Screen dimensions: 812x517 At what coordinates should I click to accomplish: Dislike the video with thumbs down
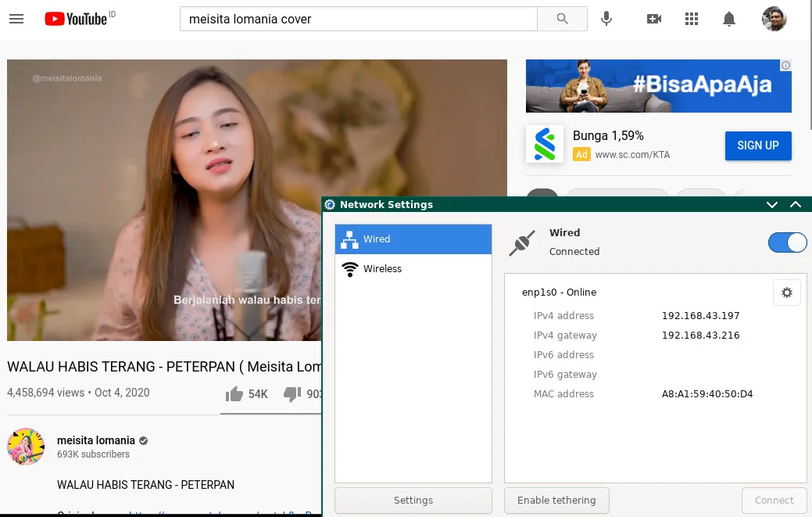[x=292, y=394]
